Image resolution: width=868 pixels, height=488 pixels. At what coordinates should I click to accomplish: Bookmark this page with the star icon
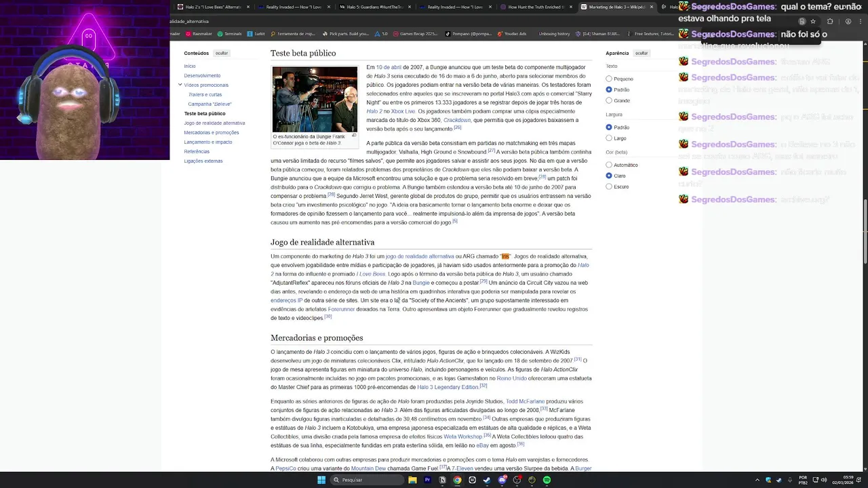click(x=813, y=21)
